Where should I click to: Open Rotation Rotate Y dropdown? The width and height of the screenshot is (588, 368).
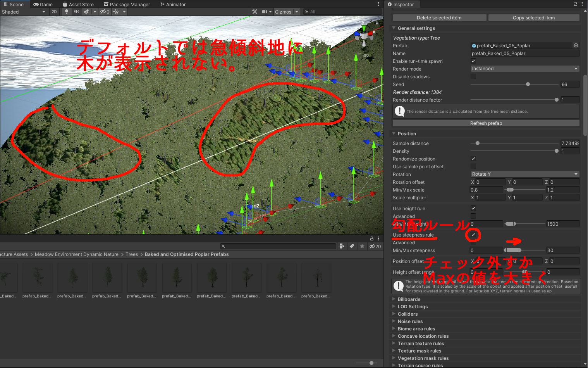coord(525,174)
